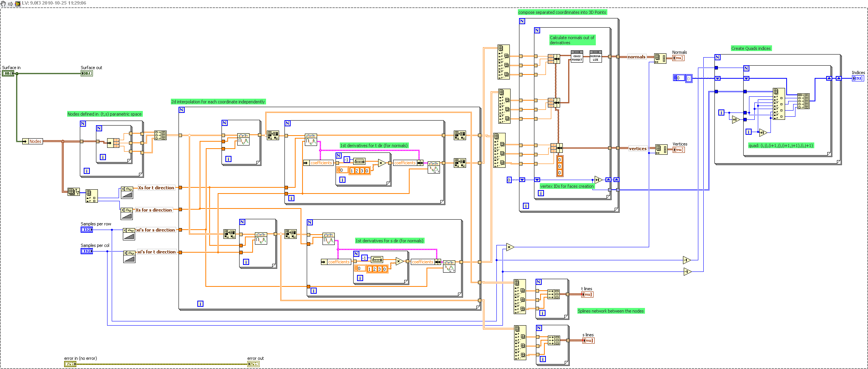This screenshot has width=868, height=369.
Task: Click the reshape array node after vertices label
Action: 661,150
